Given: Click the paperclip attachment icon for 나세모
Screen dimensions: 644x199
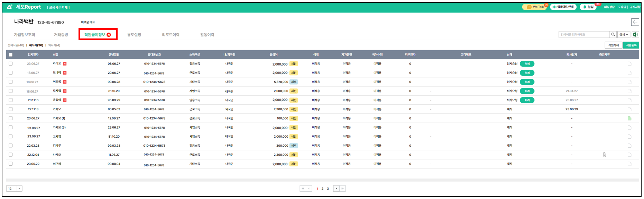Looking at the screenshot, I should point(604,155).
